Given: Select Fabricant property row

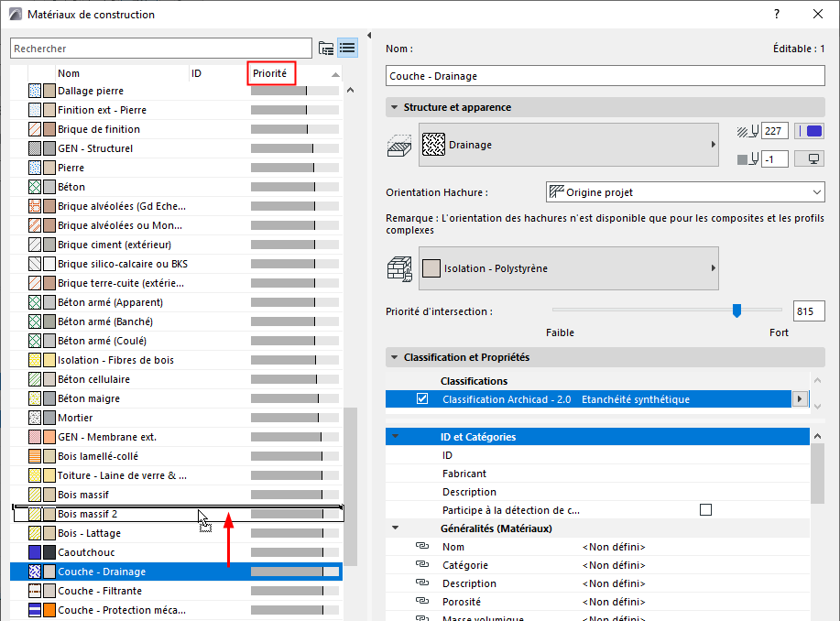Looking at the screenshot, I should point(597,474).
